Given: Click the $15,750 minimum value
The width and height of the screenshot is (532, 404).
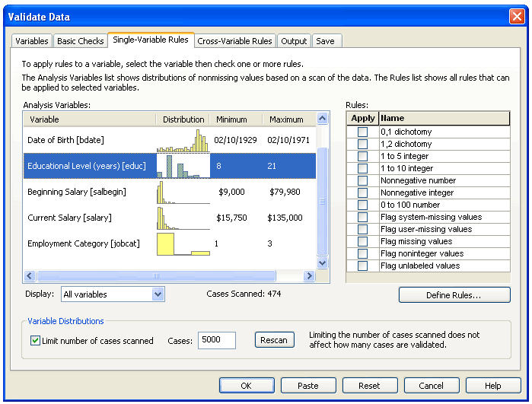Looking at the screenshot, I should tap(231, 218).
